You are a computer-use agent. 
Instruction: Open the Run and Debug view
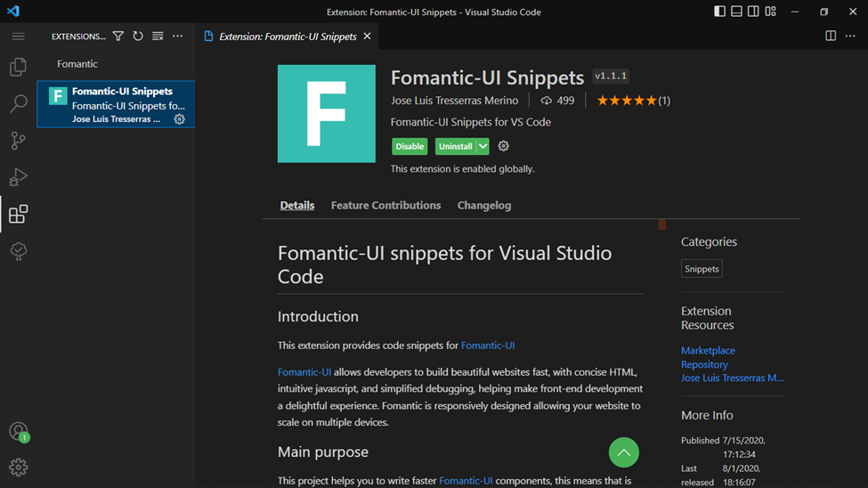coord(19,177)
